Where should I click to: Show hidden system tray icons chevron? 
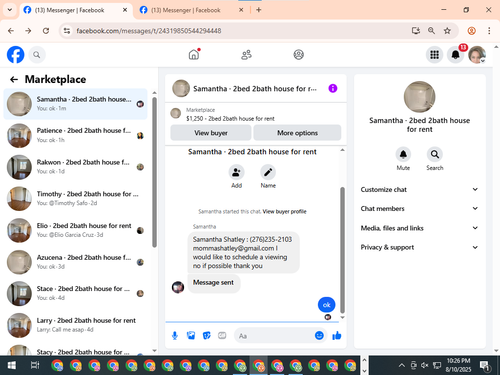coord(402,366)
